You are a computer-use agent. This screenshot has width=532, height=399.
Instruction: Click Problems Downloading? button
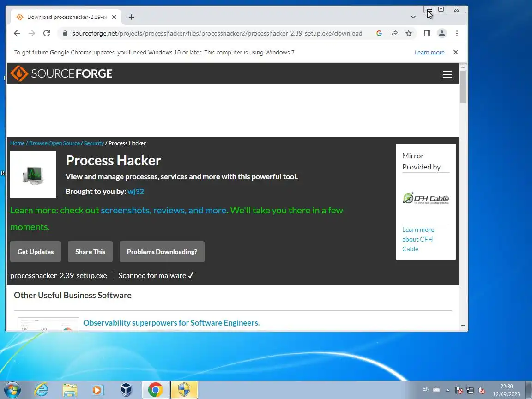point(162,252)
